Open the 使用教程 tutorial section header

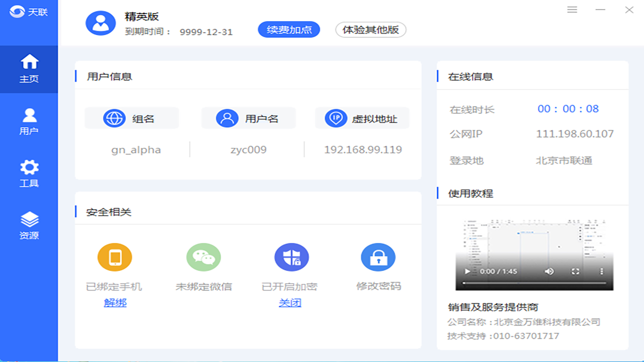pos(470,194)
